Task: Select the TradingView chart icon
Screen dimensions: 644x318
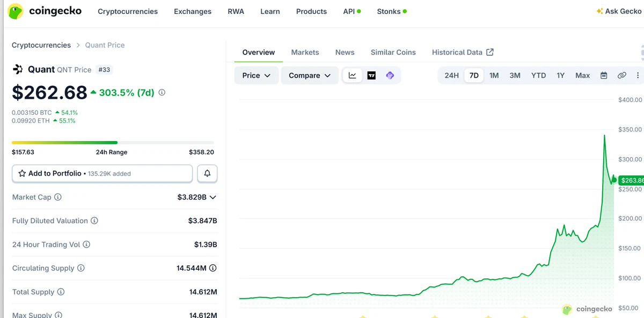Action: click(x=371, y=76)
